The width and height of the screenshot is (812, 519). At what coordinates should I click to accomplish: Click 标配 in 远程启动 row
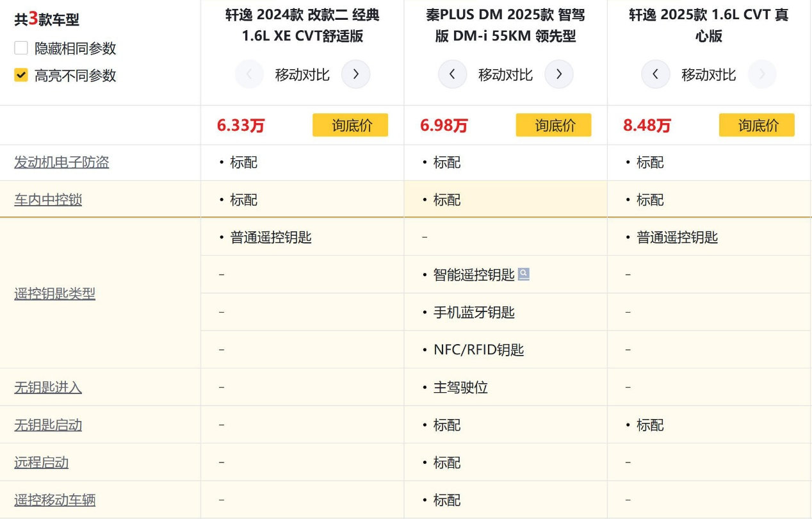(447, 462)
